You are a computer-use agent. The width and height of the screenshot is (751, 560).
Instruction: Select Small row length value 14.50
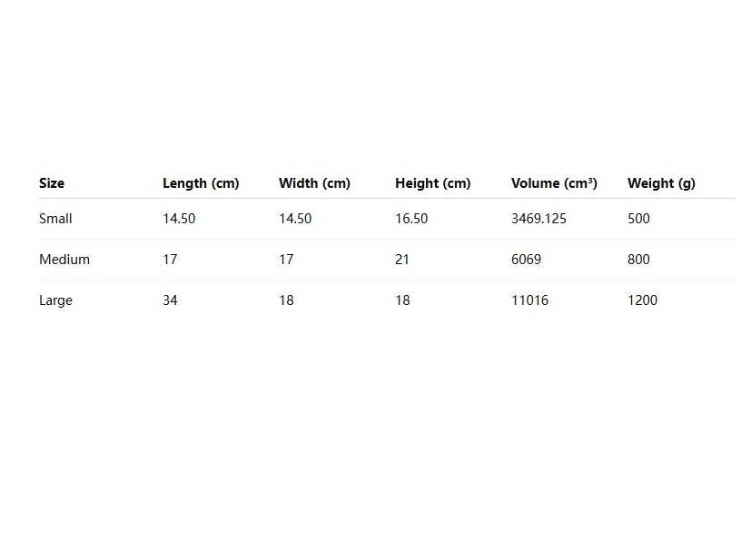coord(179,219)
